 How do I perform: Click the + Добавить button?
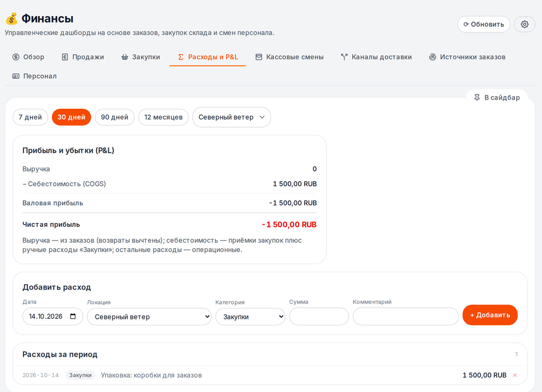490,315
